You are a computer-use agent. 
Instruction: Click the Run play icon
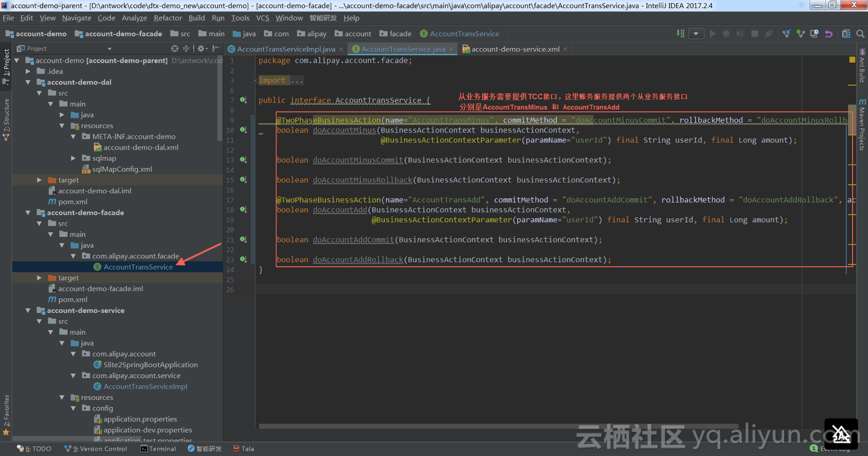[712, 34]
